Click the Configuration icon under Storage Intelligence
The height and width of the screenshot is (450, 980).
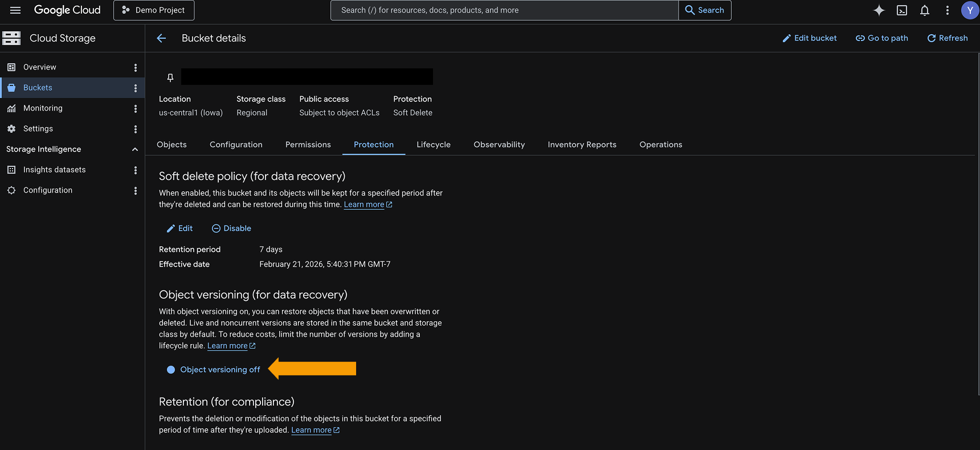[x=11, y=190]
